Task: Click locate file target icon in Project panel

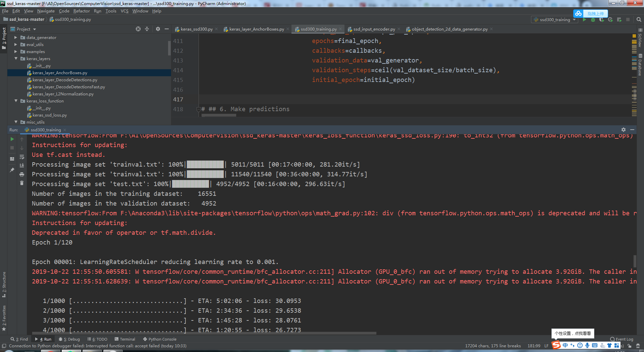Action: pos(138,29)
